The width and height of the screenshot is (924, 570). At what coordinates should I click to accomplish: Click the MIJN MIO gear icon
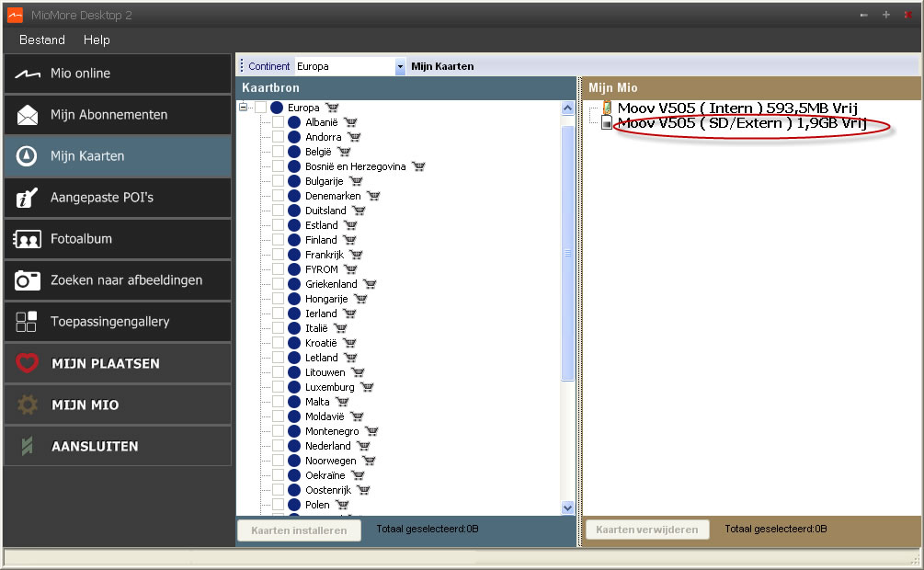pyautogui.click(x=27, y=405)
